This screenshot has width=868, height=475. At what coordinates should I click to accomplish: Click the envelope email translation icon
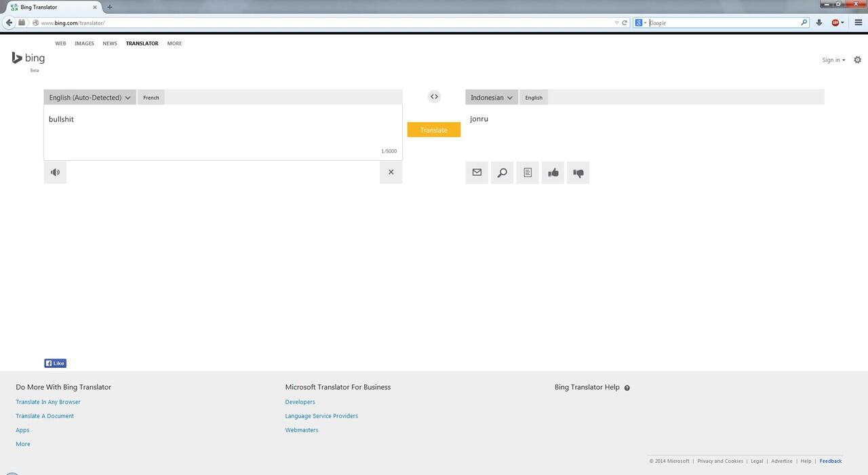tap(477, 172)
